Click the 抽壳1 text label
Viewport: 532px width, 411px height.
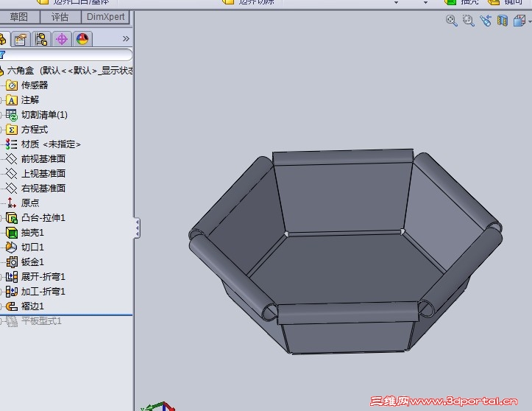tap(32, 233)
